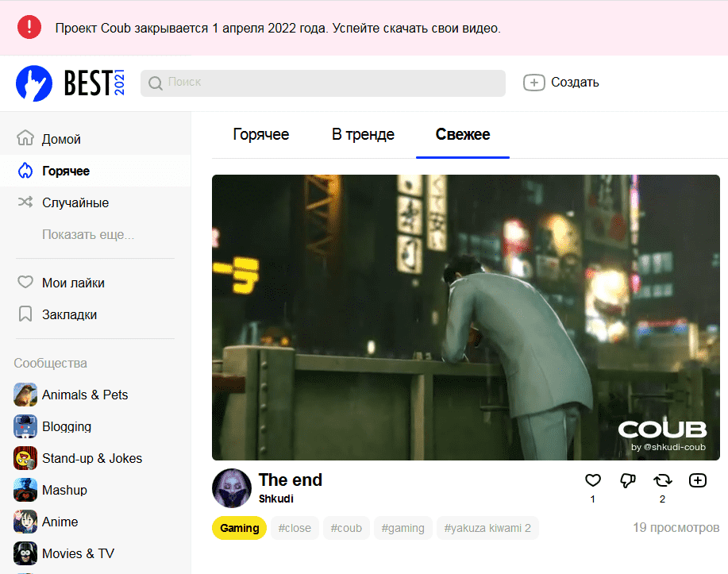Click the search magnifier icon
The height and width of the screenshot is (574, 728).
(155, 83)
